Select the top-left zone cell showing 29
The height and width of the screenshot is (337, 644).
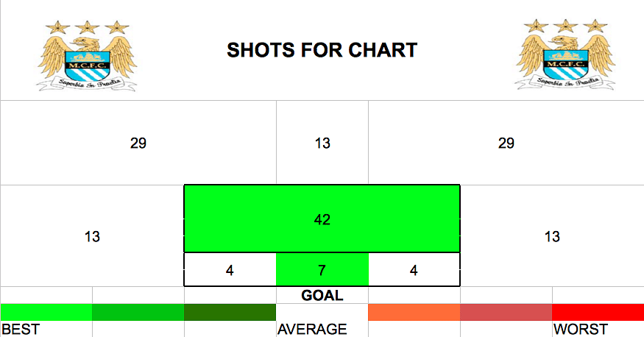pos(138,143)
